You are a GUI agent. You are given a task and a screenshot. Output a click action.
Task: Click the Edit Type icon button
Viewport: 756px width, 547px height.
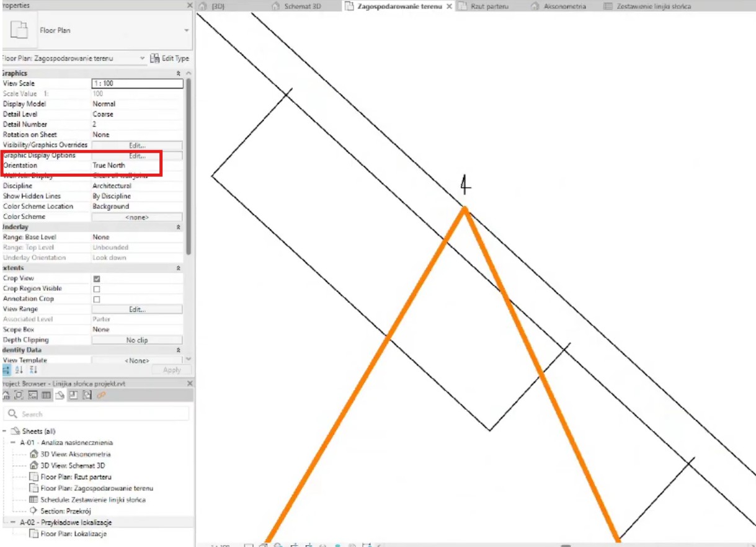tap(169, 58)
